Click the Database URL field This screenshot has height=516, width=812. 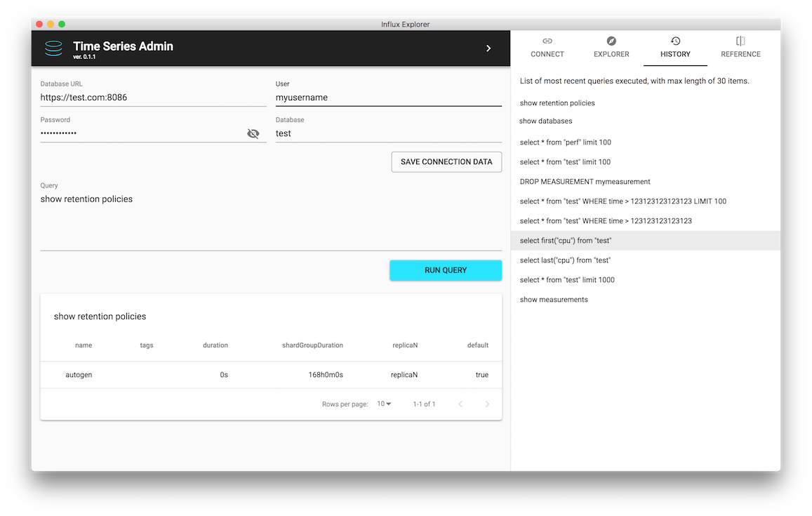(x=153, y=98)
